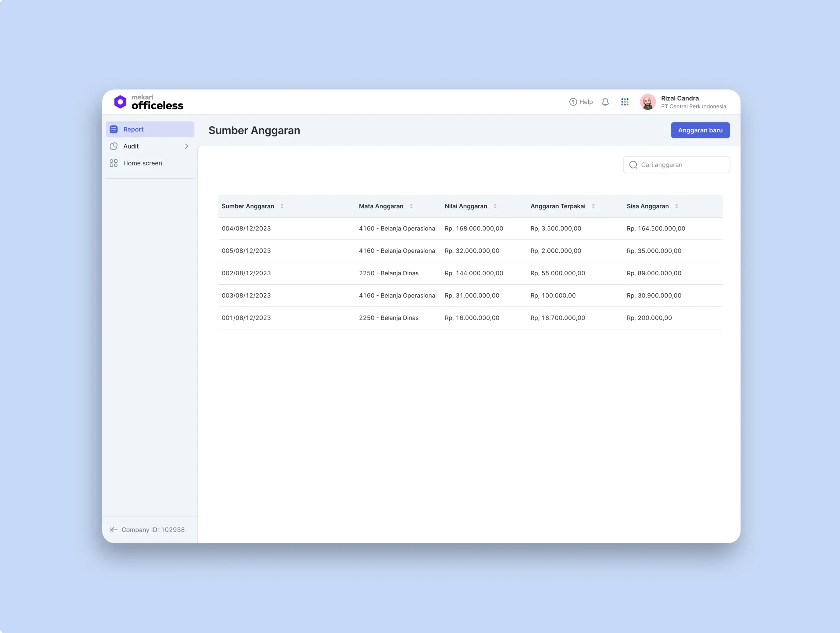Screen dimensions: 840x633
Task: Sort by Sumber Anggaran column arrows
Action: [282, 206]
